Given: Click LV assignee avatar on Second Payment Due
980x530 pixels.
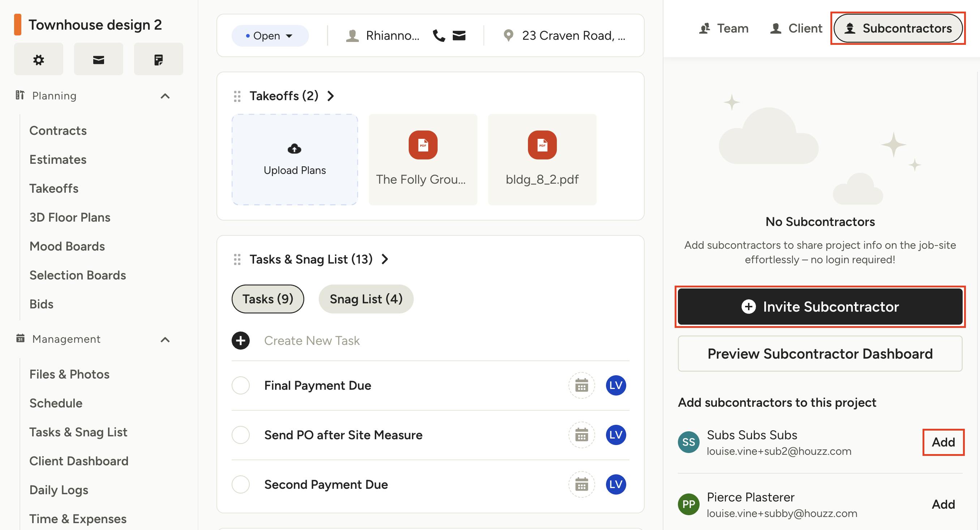Looking at the screenshot, I should coord(615,484).
